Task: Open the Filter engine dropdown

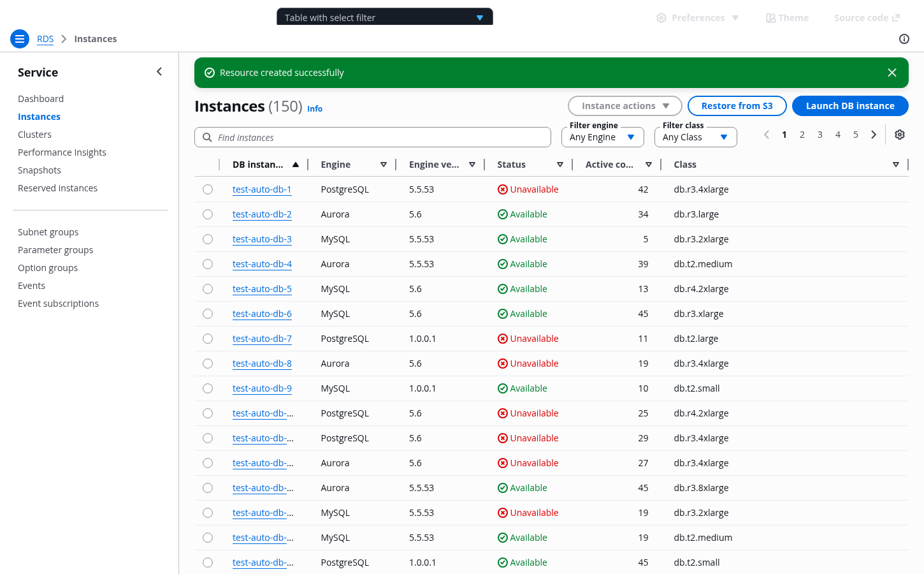Action: point(602,137)
